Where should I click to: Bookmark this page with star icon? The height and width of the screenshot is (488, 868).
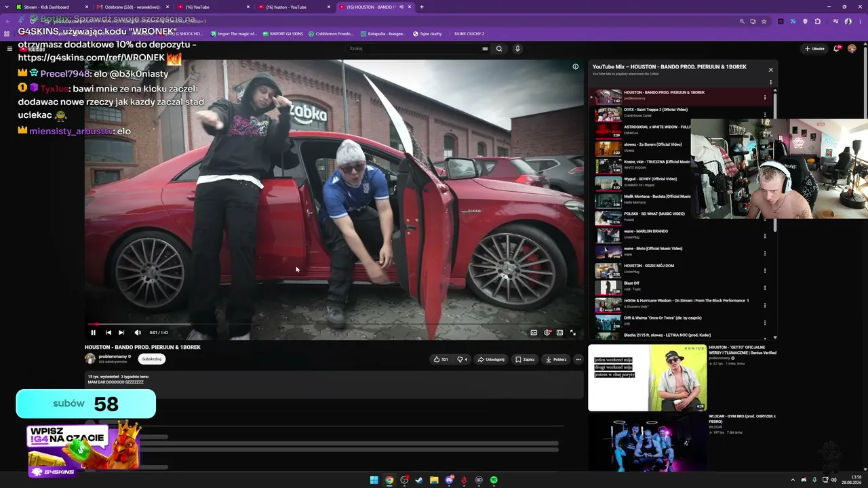764,21
